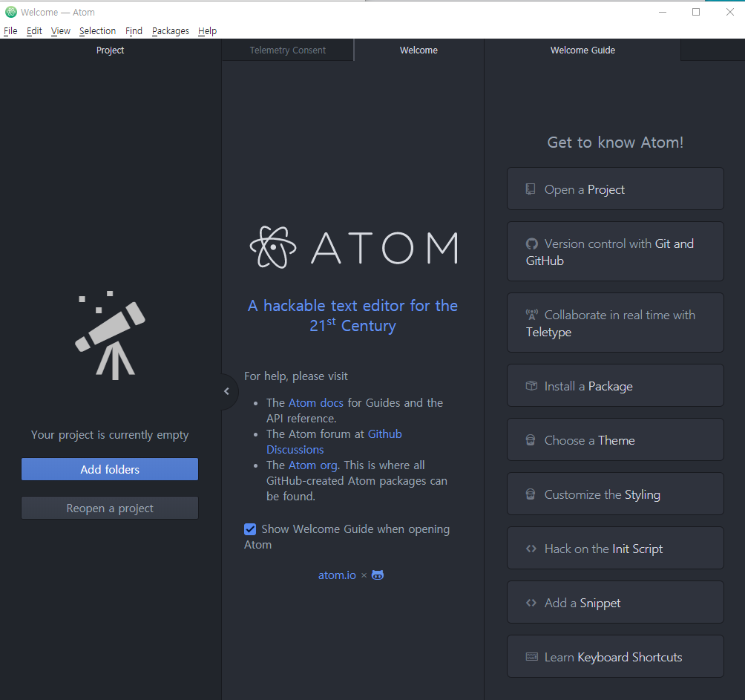This screenshot has height=700, width=745.
Task: Click the GitHub octocat icon beside atom.io
Action: 378,575
